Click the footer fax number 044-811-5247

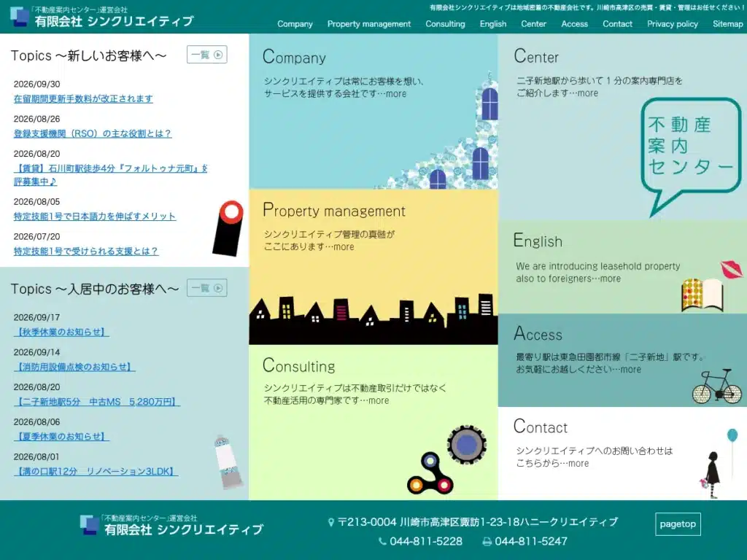pyautogui.click(x=531, y=542)
